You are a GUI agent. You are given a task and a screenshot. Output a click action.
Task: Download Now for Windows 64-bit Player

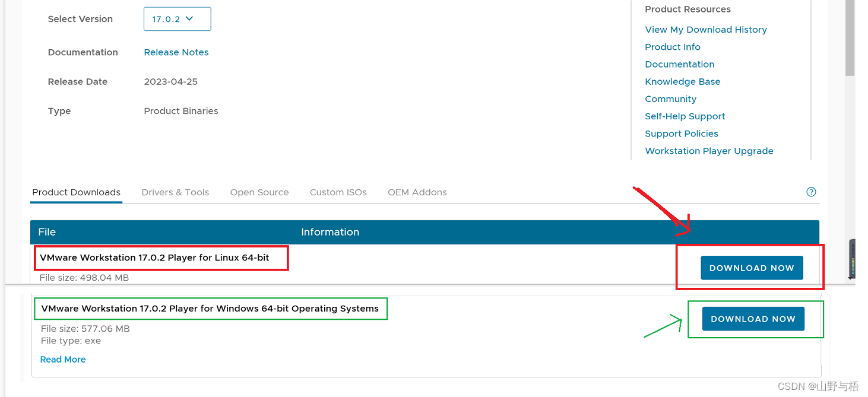click(753, 319)
